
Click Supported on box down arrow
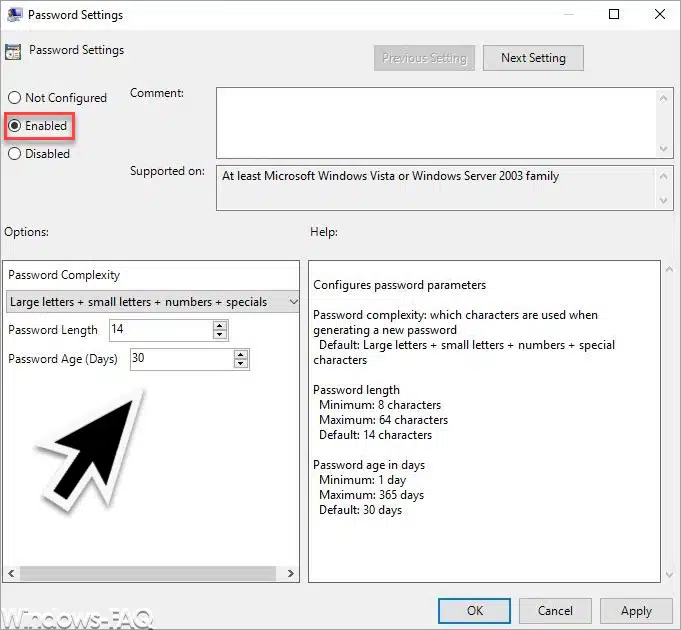(x=663, y=200)
